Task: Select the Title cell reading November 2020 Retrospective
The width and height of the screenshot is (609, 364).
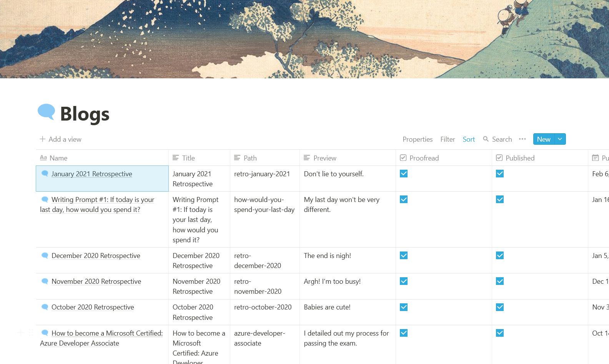Action: 199,286
